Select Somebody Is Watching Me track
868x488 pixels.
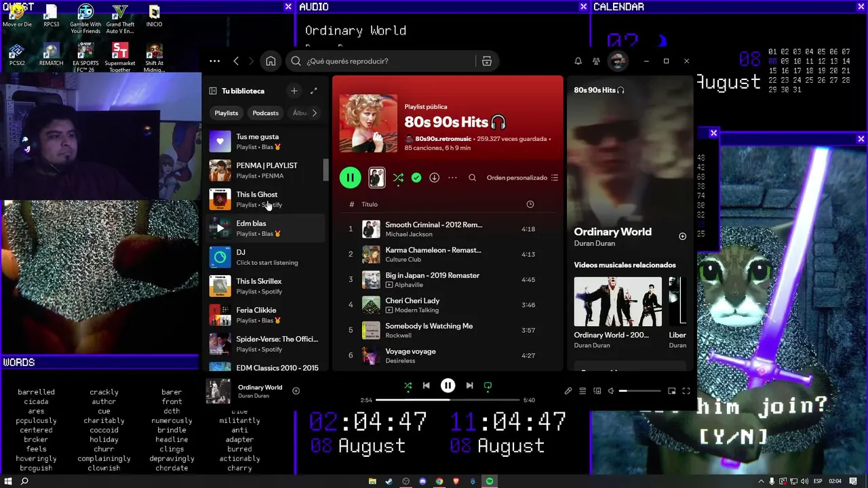pos(448,330)
